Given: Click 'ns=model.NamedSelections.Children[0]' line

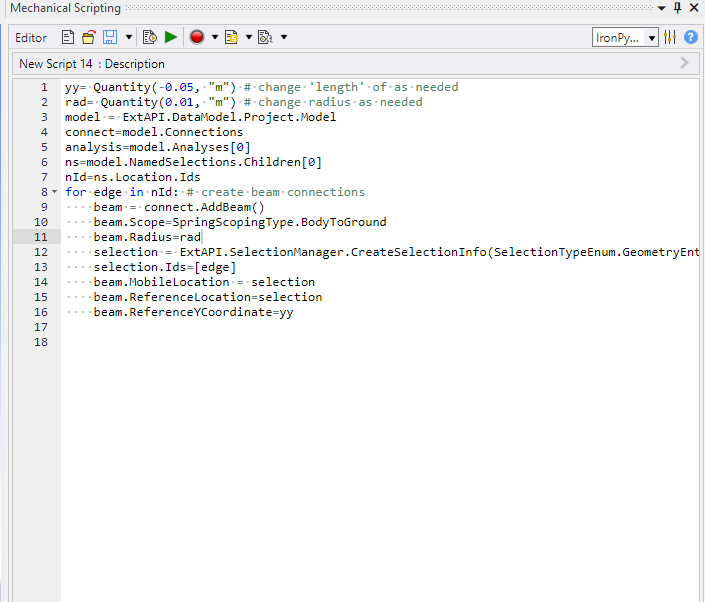Looking at the screenshot, I should coord(193,162).
